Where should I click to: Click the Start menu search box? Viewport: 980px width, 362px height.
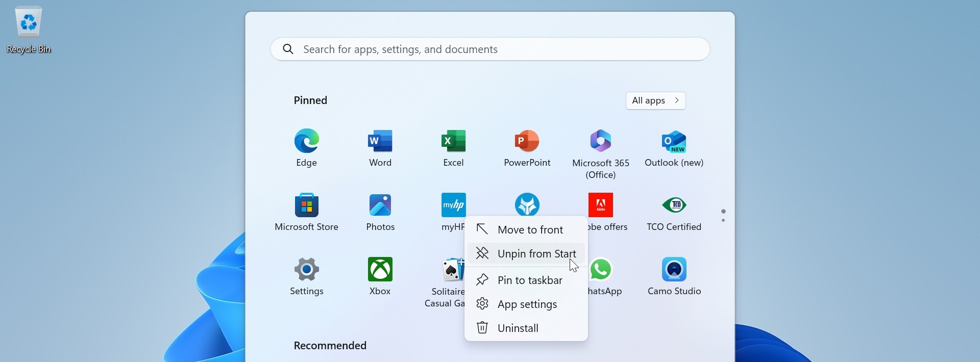coord(490,49)
